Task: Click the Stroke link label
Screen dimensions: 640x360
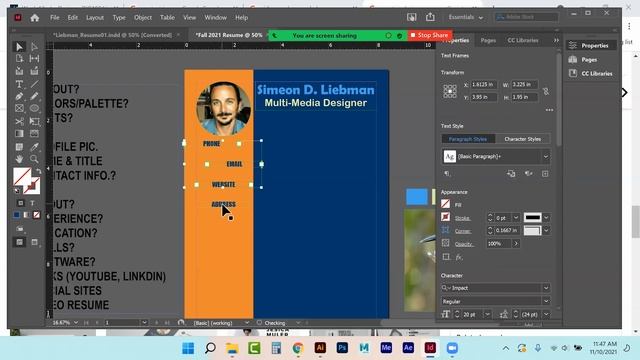Action: pyautogui.click(x=462, y=218)
